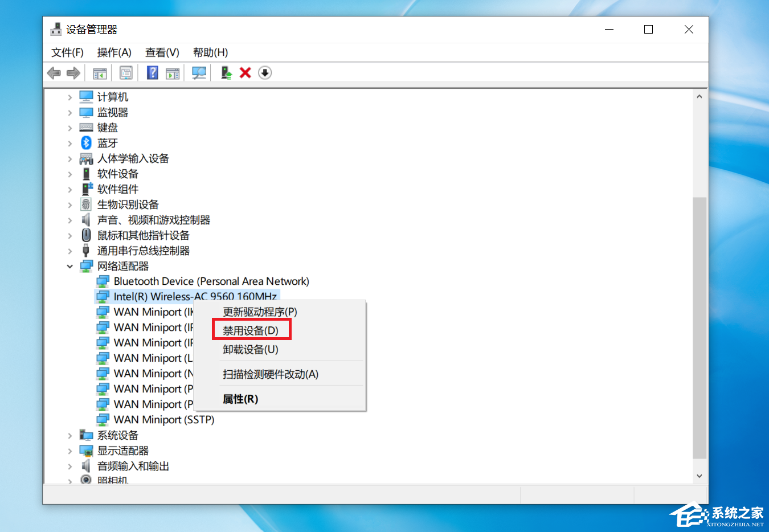Select 声音、视频和游戏控制器 tree item

pos(153,220)
